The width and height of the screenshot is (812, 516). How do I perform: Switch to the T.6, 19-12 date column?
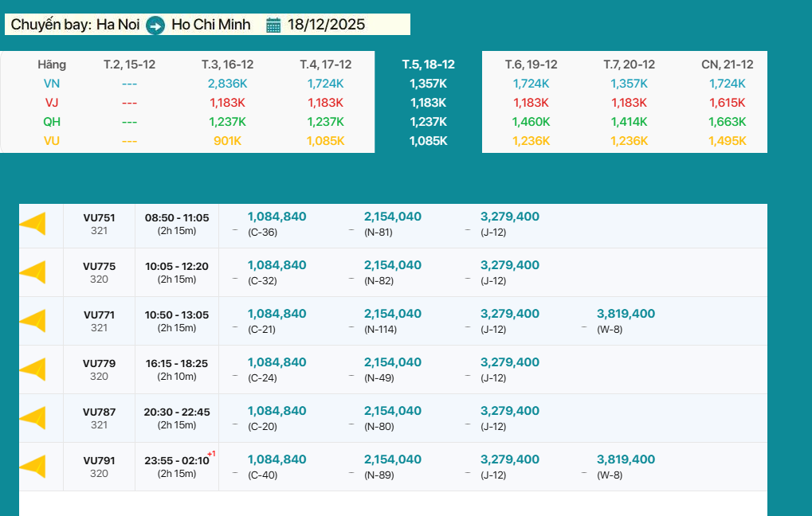click(x=531, y=64)
